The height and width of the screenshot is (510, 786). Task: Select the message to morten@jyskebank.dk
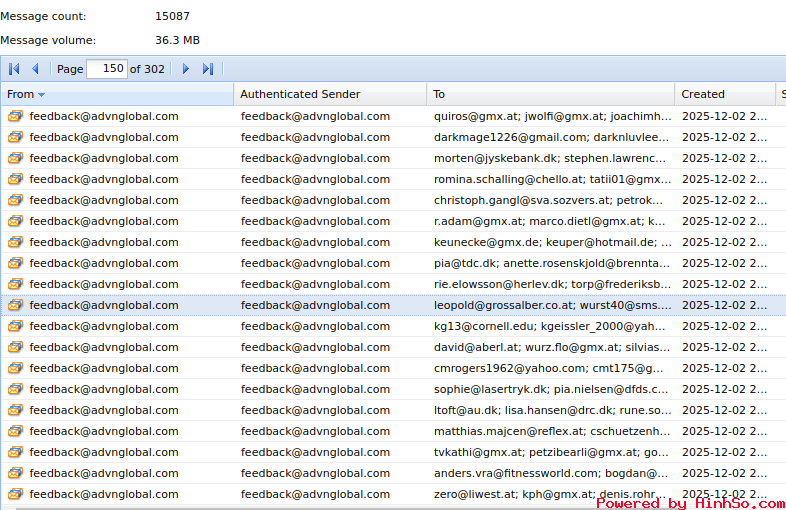pyautogui.click(x=551, y=158)
